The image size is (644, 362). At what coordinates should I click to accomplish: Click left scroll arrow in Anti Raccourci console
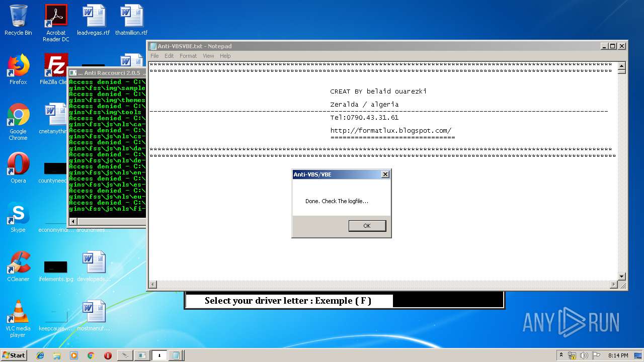click(73, 222)
